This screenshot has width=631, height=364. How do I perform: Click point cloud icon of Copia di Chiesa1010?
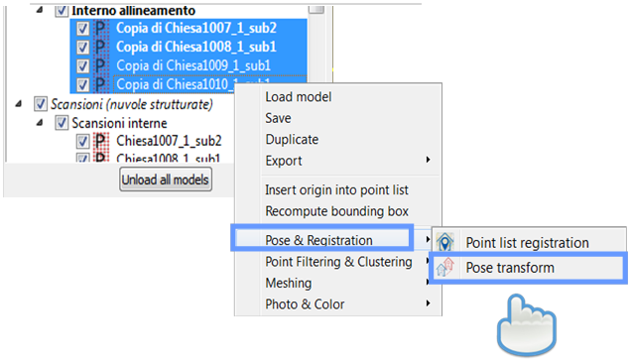101,84
